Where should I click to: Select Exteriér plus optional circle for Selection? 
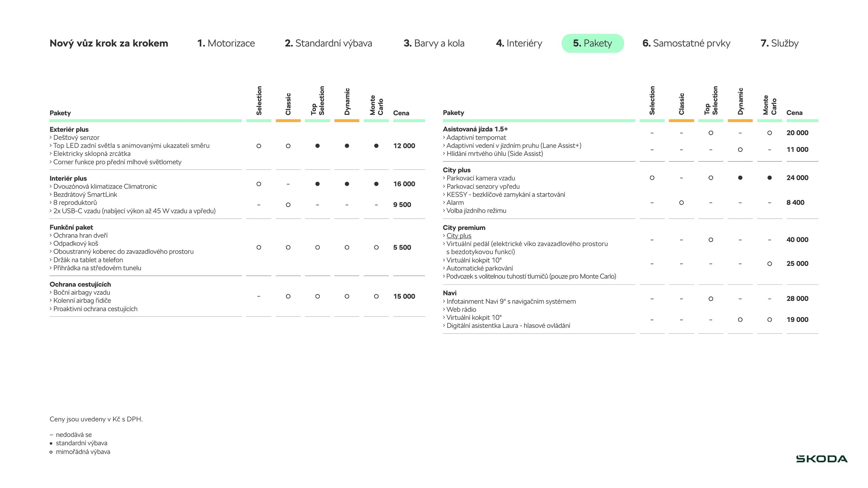point(259,146)
